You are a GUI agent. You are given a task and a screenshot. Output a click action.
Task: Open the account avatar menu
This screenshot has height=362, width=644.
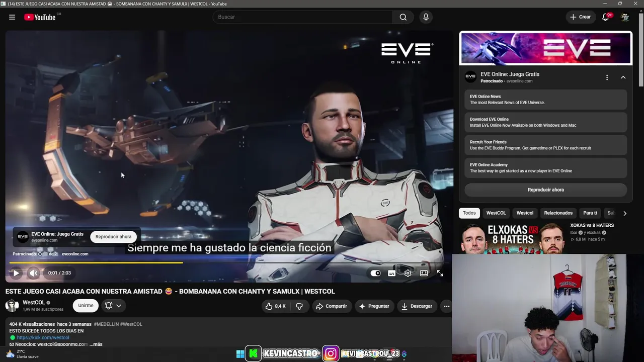[x=625, y=17]
